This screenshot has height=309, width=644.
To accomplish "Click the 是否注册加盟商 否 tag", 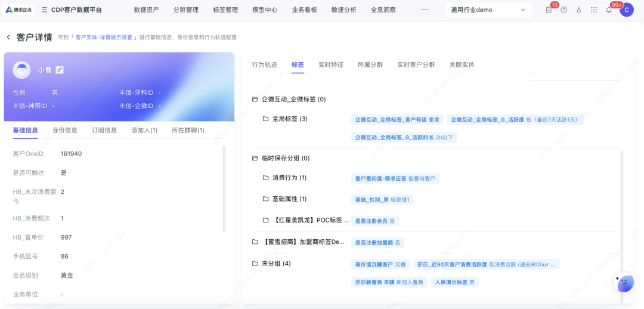I will [377, 242].
